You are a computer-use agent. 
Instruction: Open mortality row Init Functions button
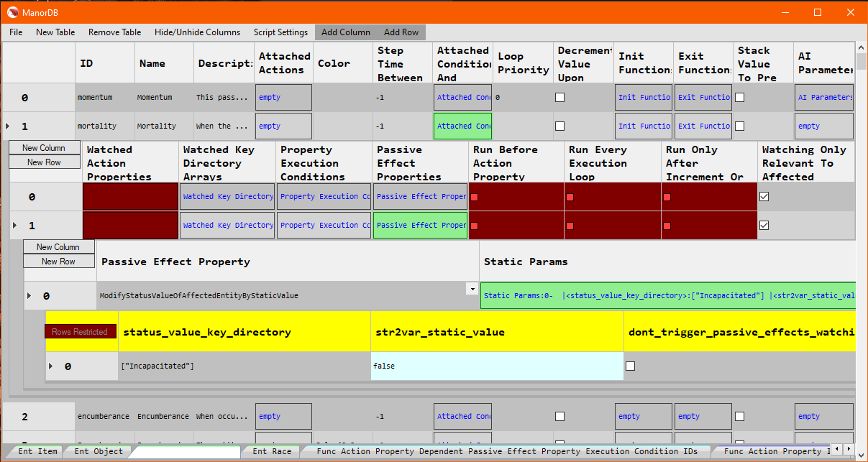click(x=643, y=126)
